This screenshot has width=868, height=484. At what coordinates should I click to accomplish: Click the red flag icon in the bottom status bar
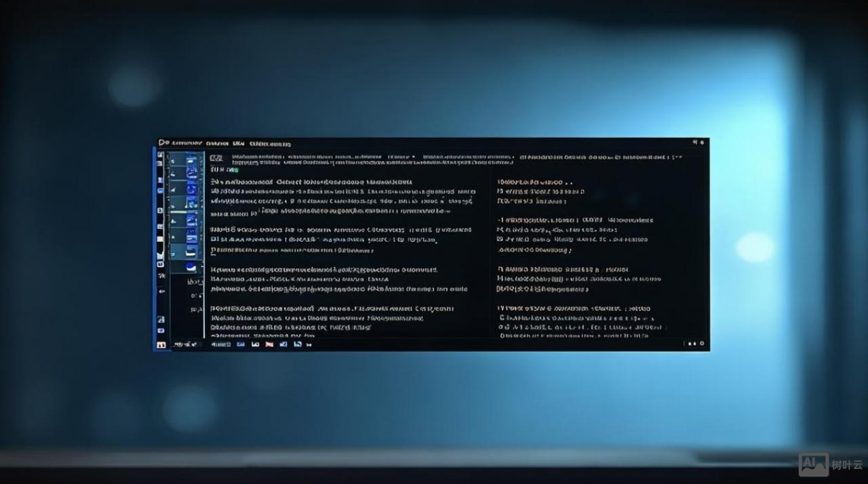269,344
